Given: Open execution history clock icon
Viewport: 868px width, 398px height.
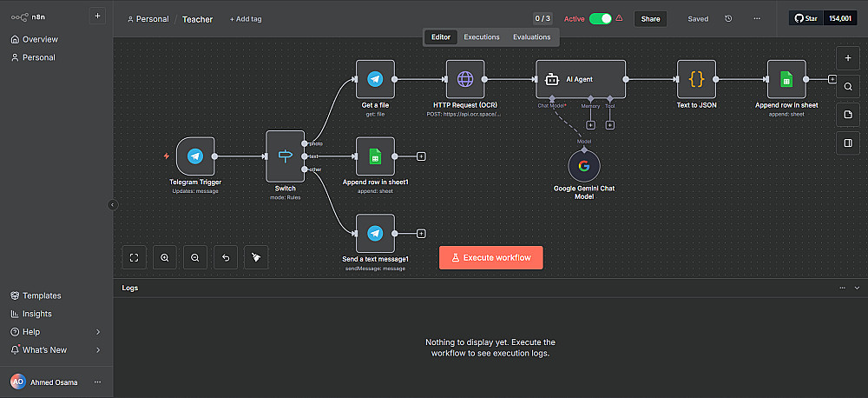Looking at the screenshot, I should tap(727, 18).
